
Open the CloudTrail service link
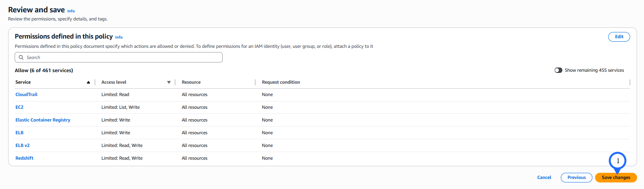[26, 94]
